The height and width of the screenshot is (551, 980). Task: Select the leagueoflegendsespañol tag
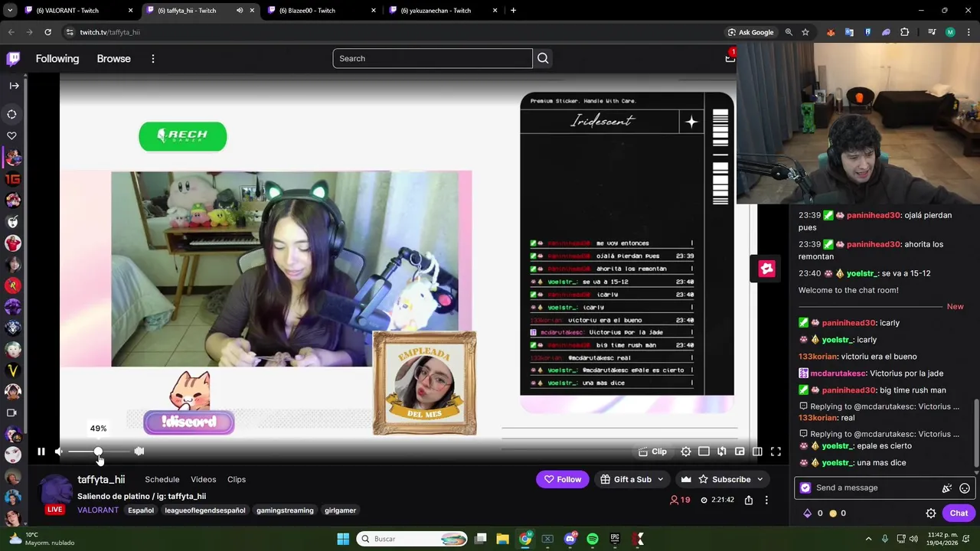[x=205, y=510]
